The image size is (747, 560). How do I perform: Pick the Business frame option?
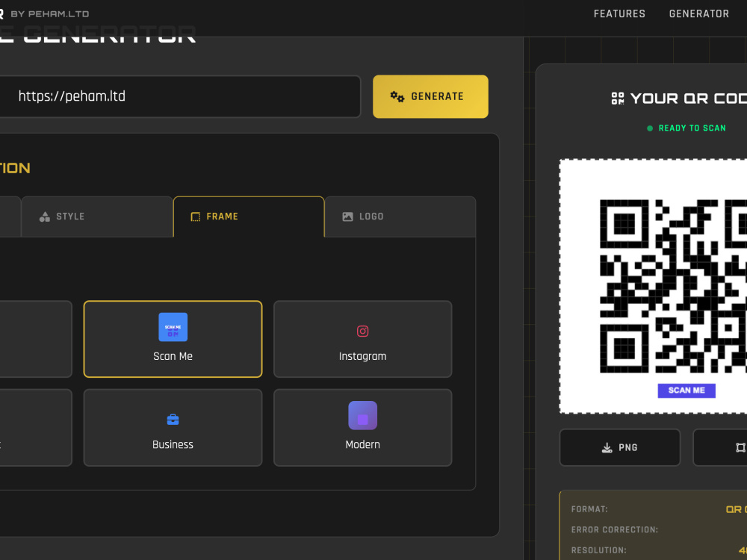[x=173, y=428]
